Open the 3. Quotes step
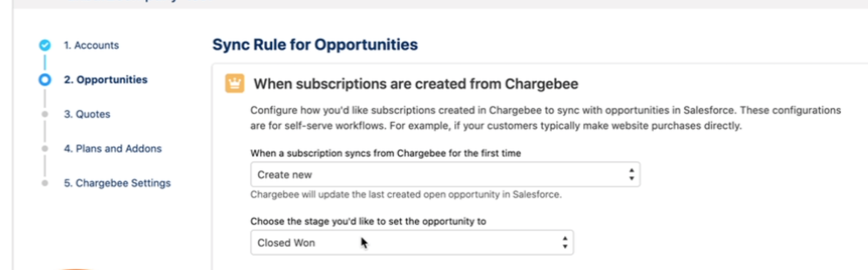The height and width of the screenshot is (270, 868). point(87,114)
